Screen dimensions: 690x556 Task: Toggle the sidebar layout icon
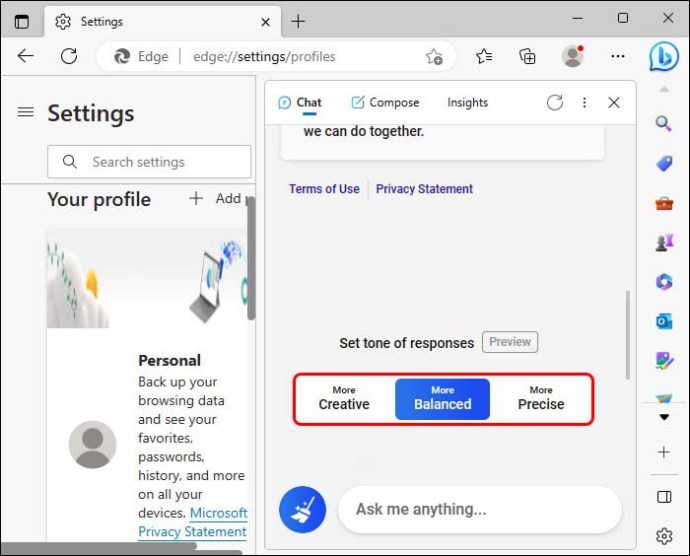[x=664, y=497]
